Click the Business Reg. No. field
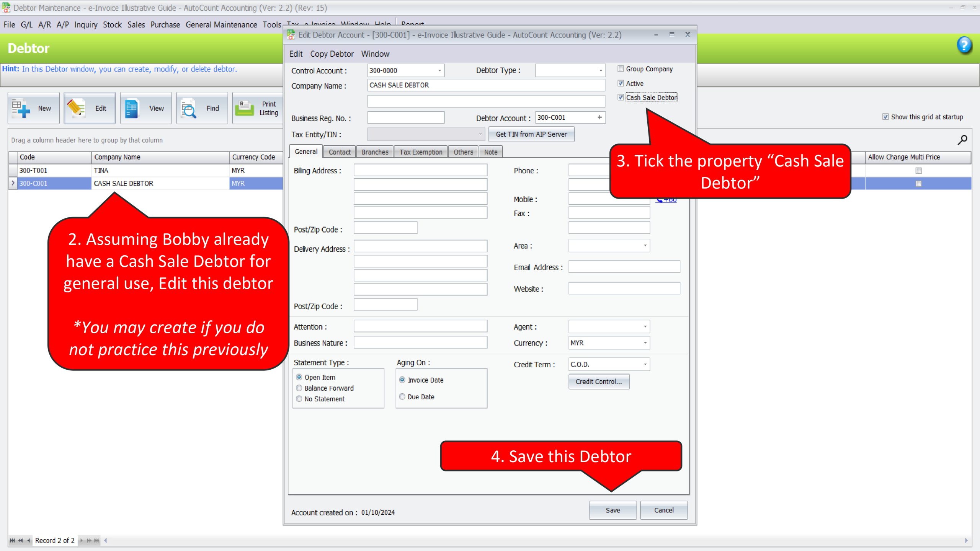980x551 pixels. click(406, 117)
